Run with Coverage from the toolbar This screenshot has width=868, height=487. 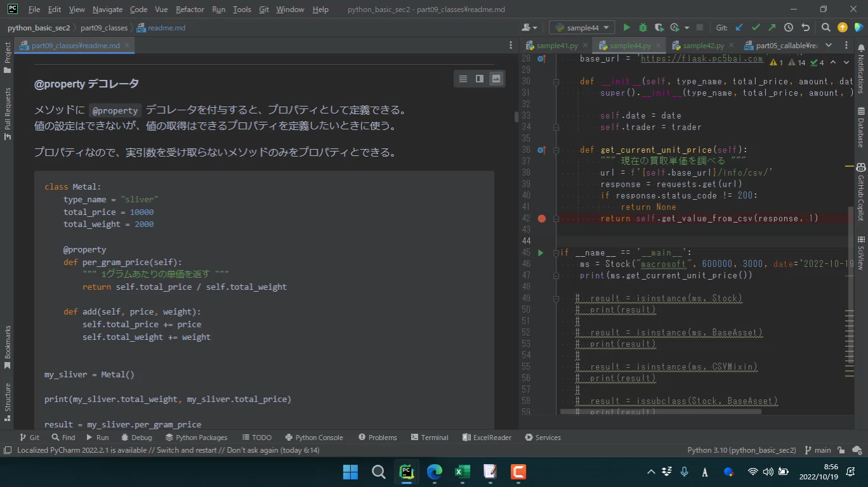point(659,27)
